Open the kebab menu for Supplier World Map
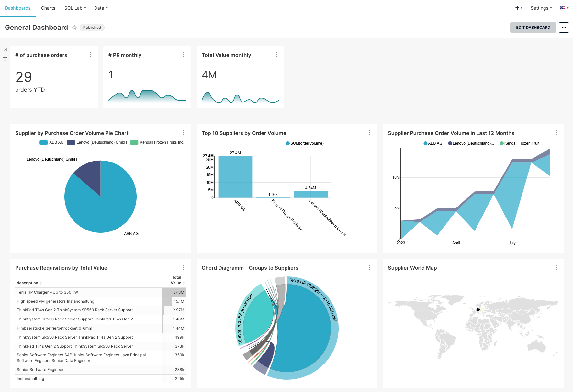Screen dimensions: 573x392 pyautogui.click(x=556, y=268)
